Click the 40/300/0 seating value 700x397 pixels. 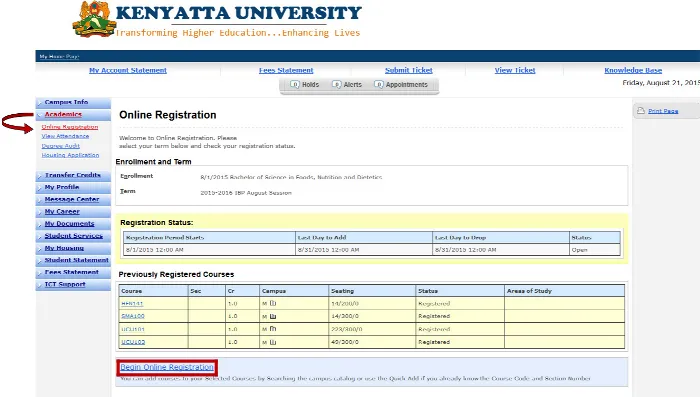tap(345, 342)
